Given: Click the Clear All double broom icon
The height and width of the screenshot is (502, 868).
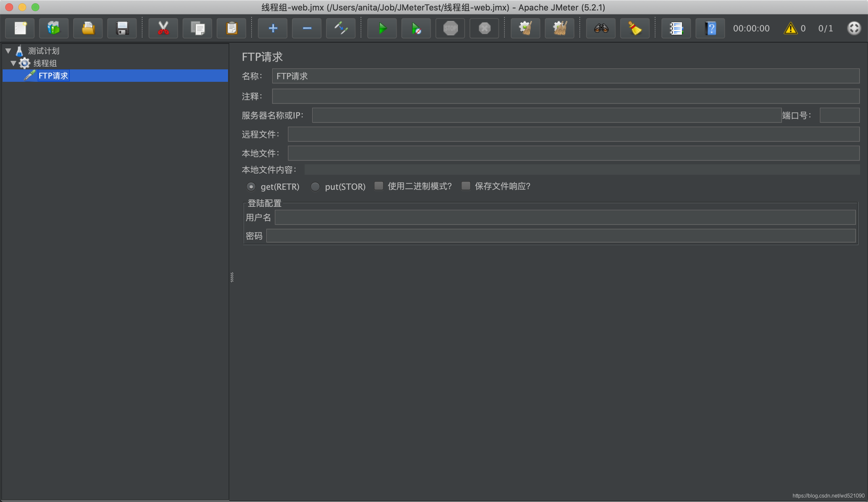Looking at the screenshot, I should pyautogui.click(x=560, y=28).
